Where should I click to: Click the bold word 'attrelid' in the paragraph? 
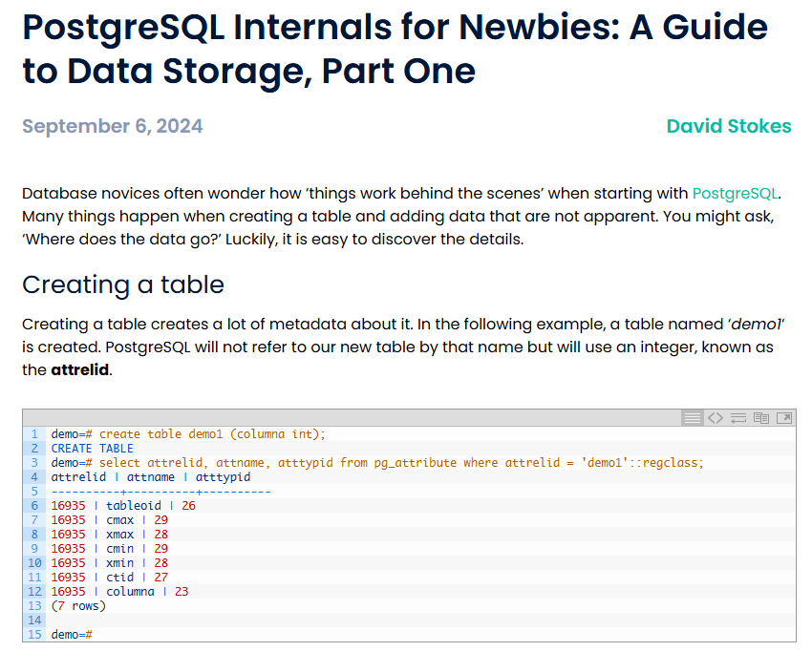[x=79, y=370]
